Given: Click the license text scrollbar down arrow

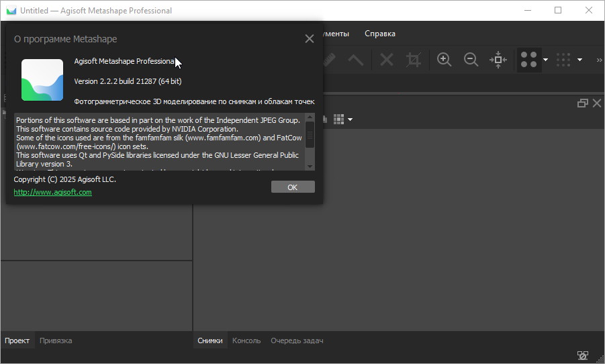Looking at the screenshot, I should click(310, 166).
